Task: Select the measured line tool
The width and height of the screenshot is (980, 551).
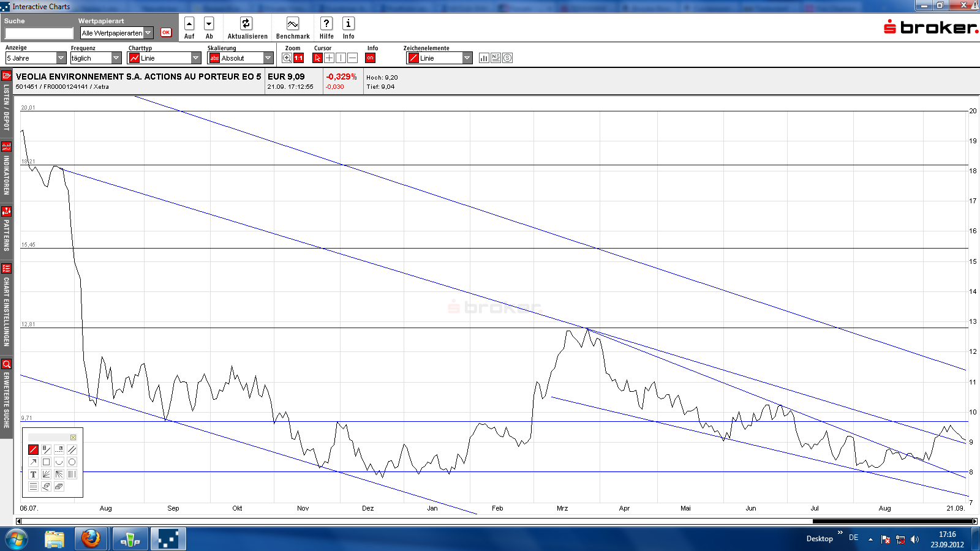Action: click(x=46, y=449)
